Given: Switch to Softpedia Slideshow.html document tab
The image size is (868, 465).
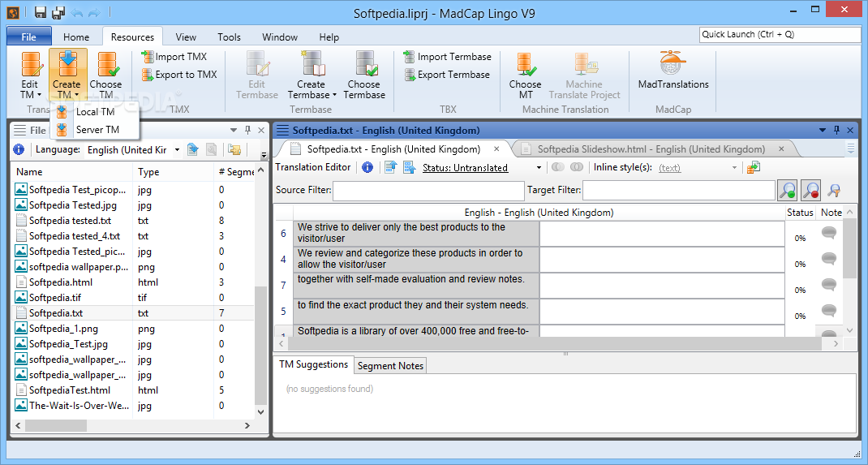Looking at the screenshot, I should pos(651,149).
